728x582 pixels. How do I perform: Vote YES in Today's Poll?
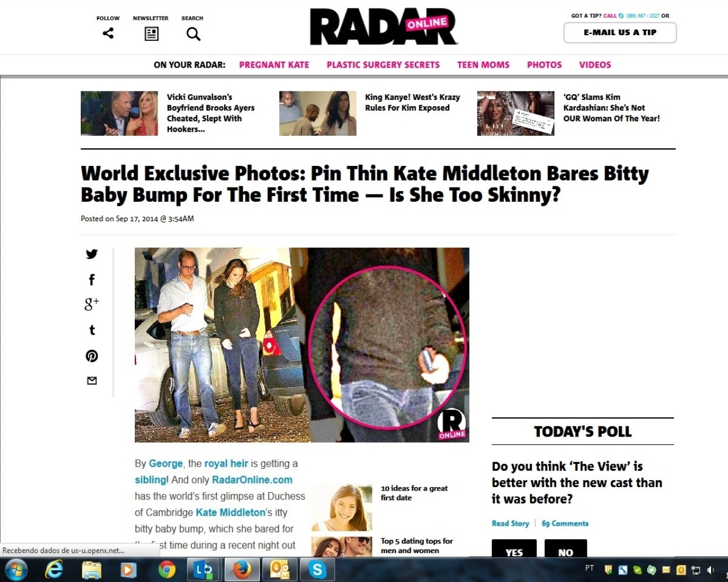point(514,548)
